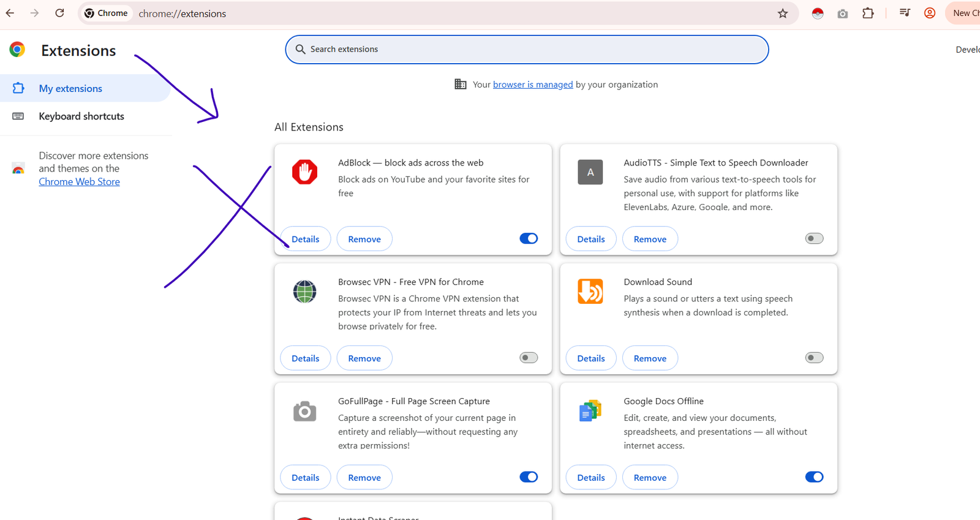
Task: Open the Pokeball extension in the toolbar
Action: pyautogui.click(x=818, y=13)
